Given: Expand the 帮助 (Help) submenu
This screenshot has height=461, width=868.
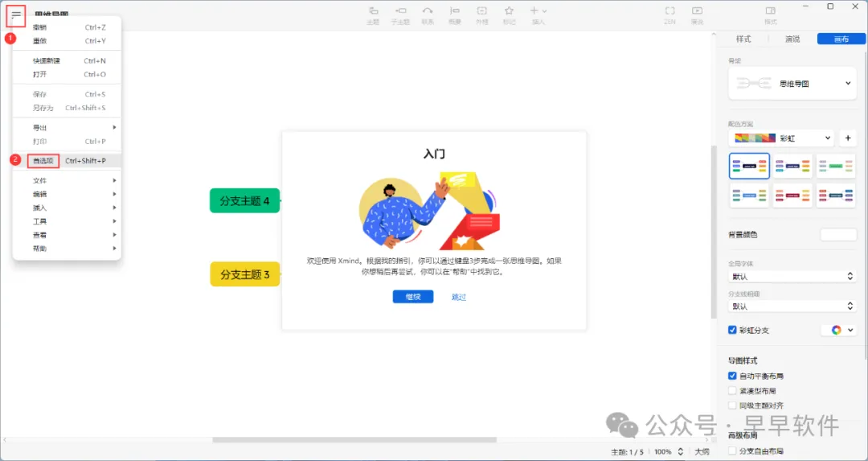Looking at the screenshot, I should (x=67, y=249).
